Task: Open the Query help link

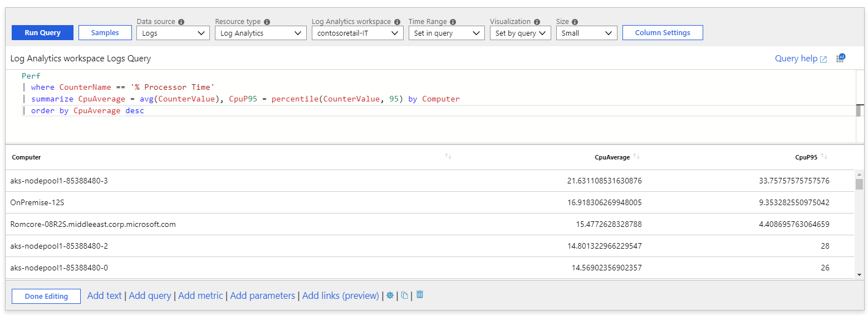Action: [x=801, y=59]
